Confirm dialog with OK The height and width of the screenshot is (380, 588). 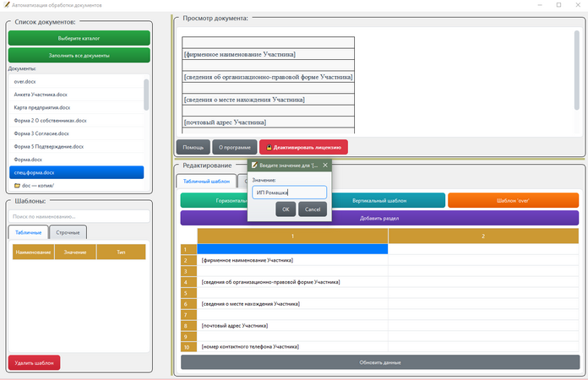286,209
